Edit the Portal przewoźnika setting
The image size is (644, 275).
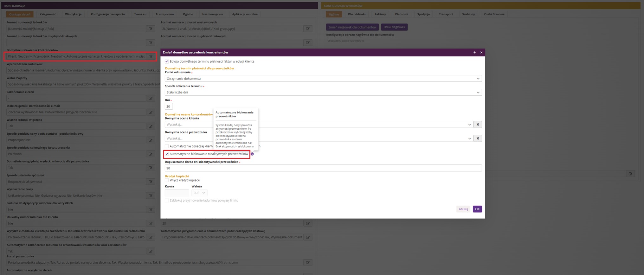point(308,263)
